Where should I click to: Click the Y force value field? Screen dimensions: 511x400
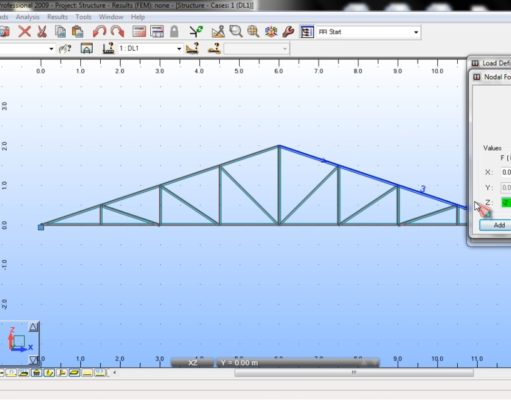(x=505, y=188)
